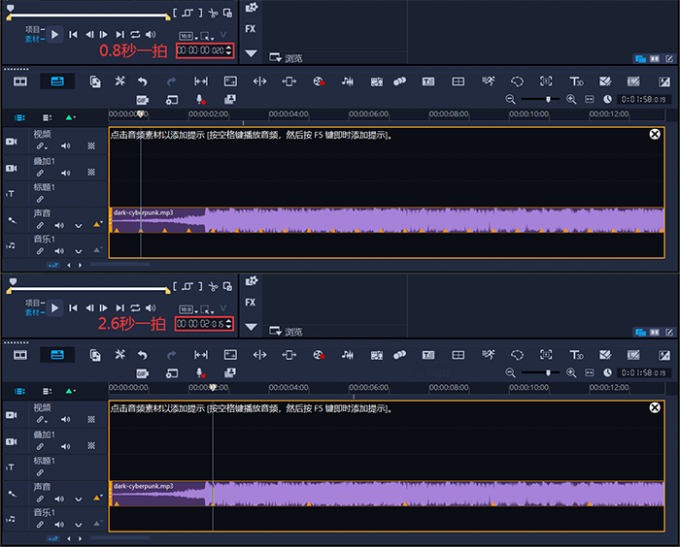Click 浏览 browse button in the 0.8秒 screenshot
This screenshot has height=547, width=680.
click(x=285, y=58)
